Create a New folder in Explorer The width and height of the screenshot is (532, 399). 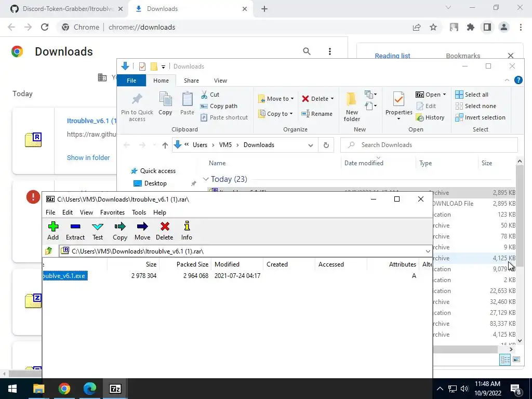coord(352,107)
